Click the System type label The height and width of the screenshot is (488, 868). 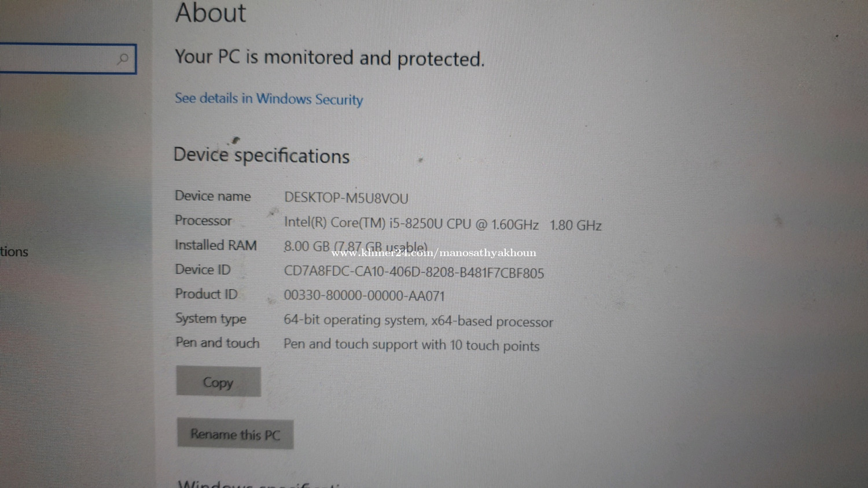211,319
